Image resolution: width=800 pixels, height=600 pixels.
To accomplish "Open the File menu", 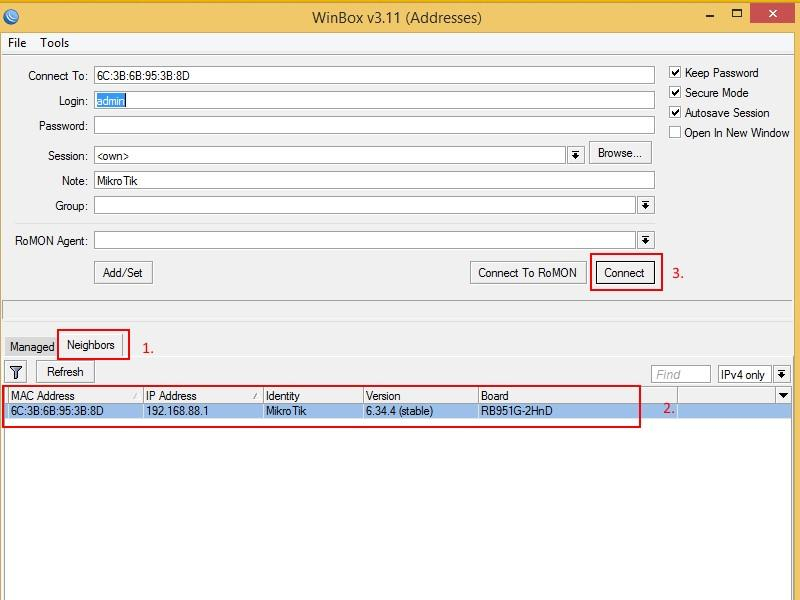I will click(x=17, y=43).
